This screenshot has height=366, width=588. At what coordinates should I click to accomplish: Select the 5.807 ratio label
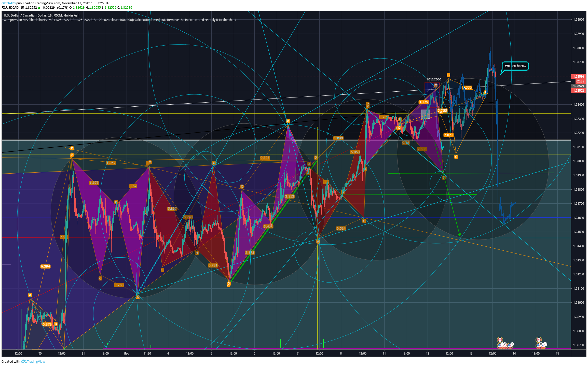tap(172, 209)
